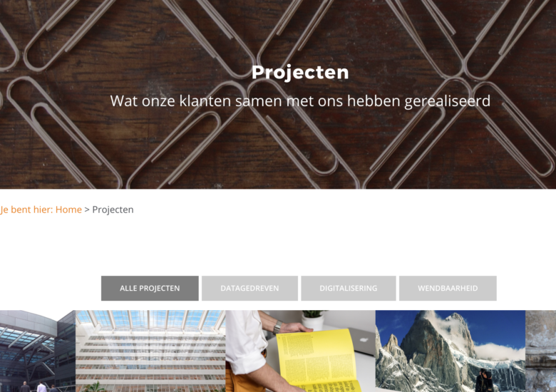Screen dimensions: 556x392
Task: Show DIGITALISERING projects
Action: 348,288
